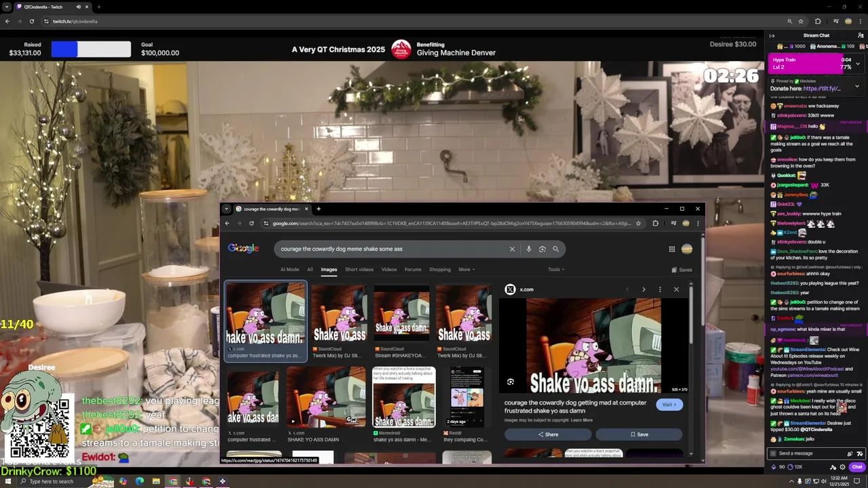Viewport: 868px width, 488px height.
Task: Start voice search with the microphone icon
Action: 529,249
